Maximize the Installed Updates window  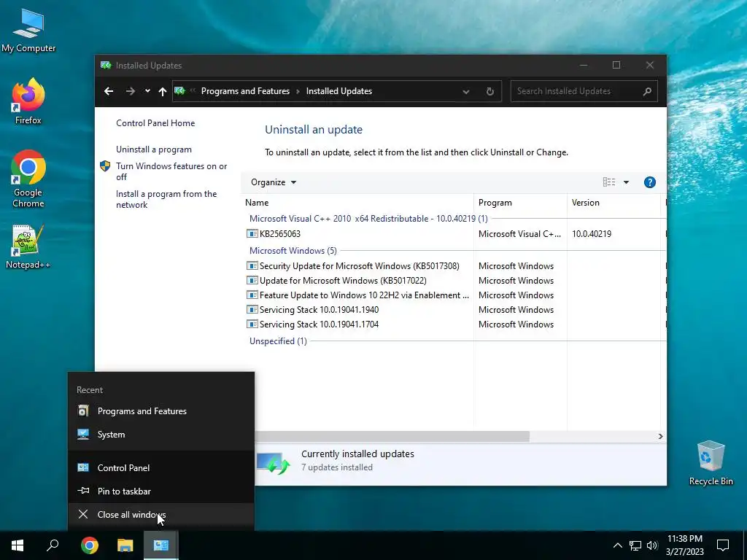(616, 65)
